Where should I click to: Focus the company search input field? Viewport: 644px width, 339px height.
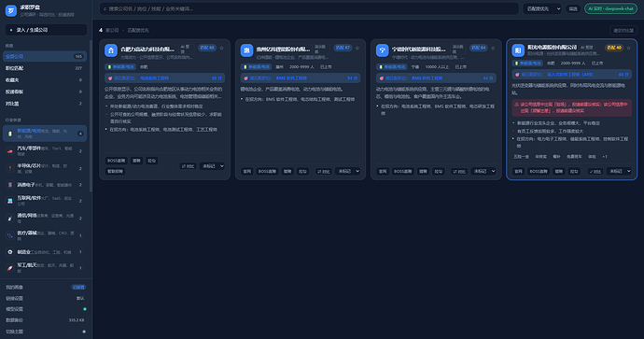point(309,8)
